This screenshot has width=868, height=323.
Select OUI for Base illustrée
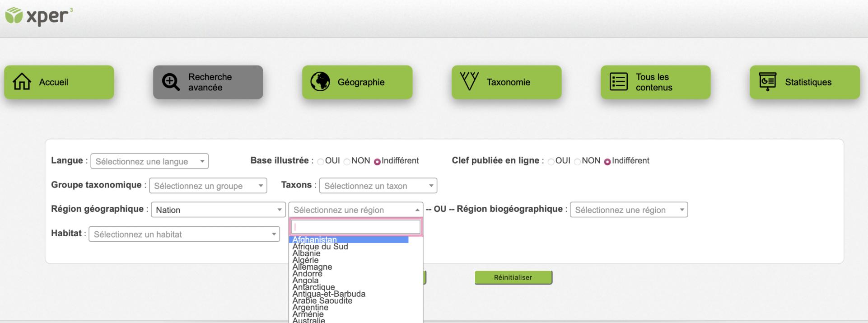point(321,162)
